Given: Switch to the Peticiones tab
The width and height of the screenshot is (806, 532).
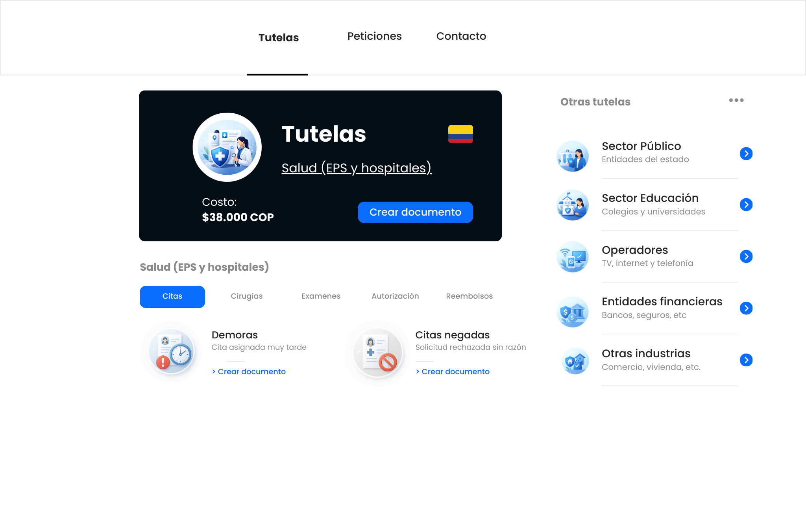Looking at the screenshot, I should coord(374,36).
